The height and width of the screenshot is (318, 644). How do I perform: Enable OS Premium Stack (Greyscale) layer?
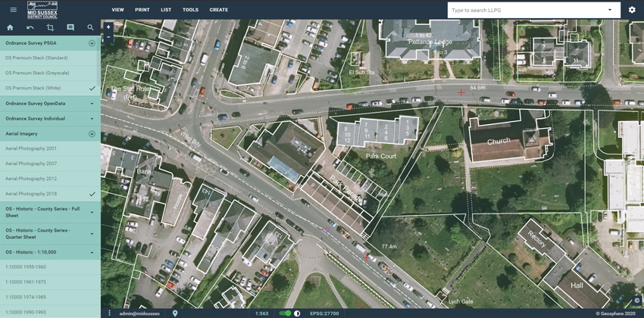(50, 73)
